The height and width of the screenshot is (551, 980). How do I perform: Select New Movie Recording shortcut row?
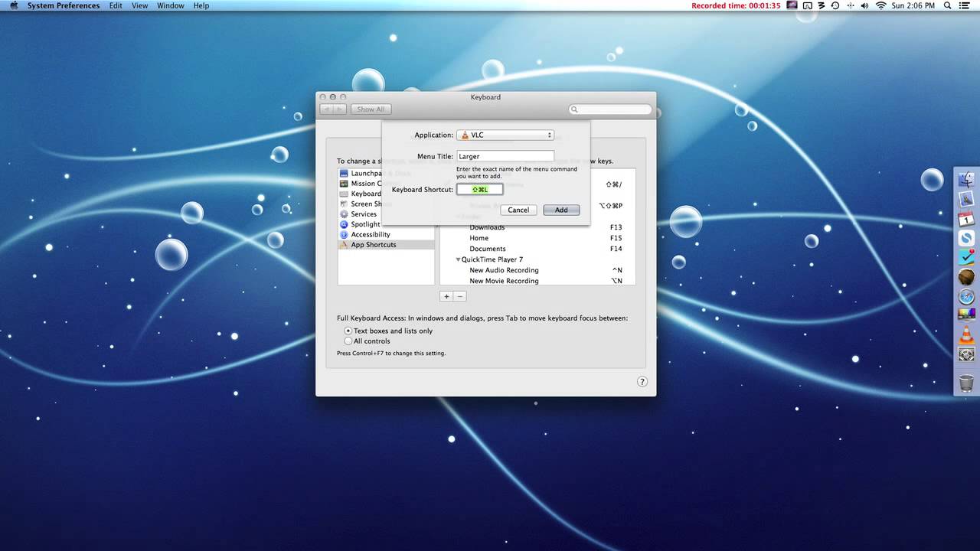click(537, 281)
